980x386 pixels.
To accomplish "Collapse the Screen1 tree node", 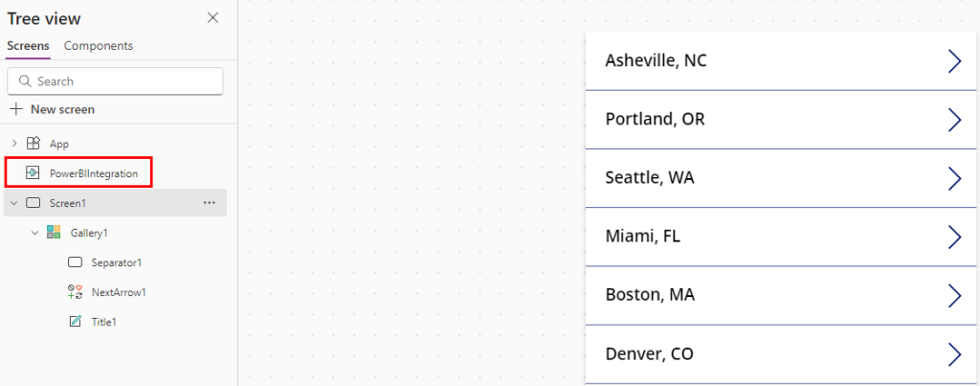I will click(x=14, y=203).
